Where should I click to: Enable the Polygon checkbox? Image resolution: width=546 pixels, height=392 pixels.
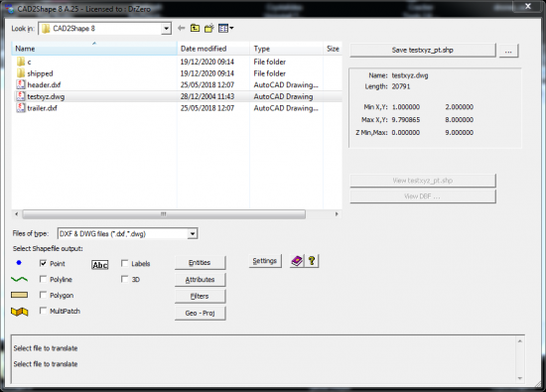click(43, 295)
